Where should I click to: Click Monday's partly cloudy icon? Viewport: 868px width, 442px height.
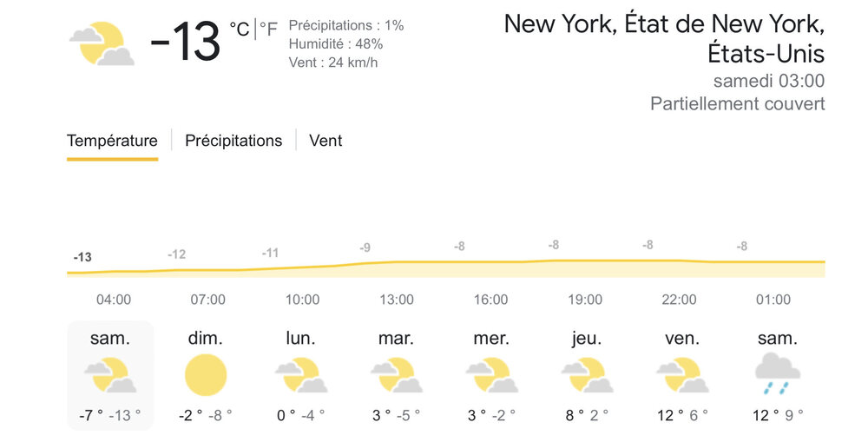(300, 375)
